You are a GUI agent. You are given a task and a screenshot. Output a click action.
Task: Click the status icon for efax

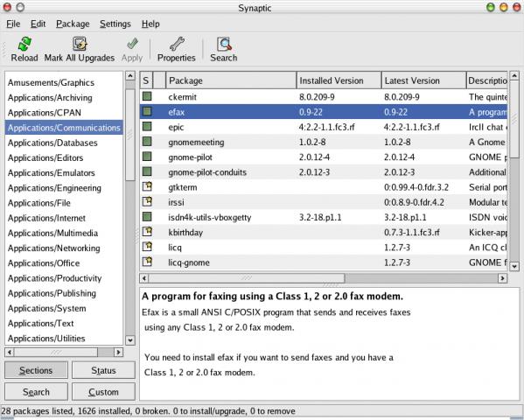click(x=147, y=111)
